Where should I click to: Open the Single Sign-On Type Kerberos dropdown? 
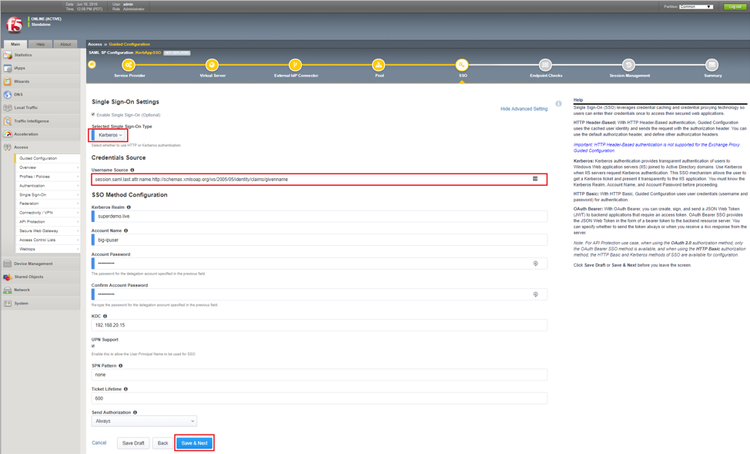point(110,135)
